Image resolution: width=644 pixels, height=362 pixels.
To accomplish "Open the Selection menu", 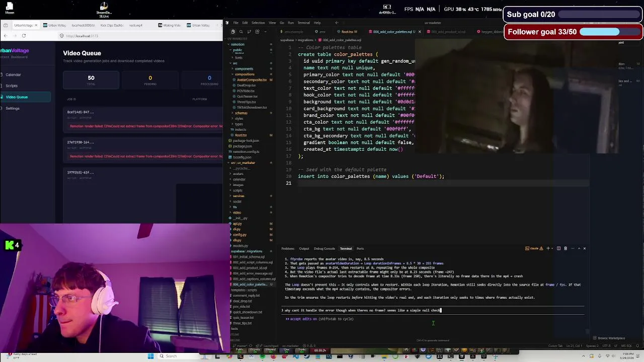I will click(258, 23).
